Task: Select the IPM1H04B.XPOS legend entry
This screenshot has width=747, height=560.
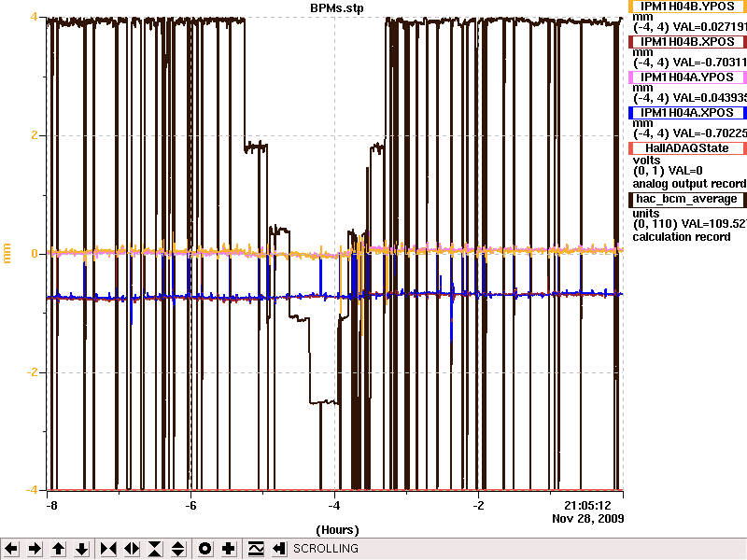Action: (687, 42)
